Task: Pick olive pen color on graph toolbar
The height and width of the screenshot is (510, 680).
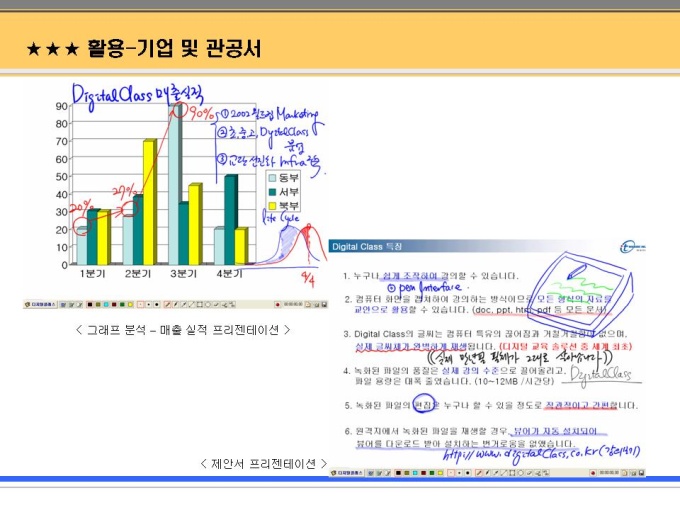Action: coord(98,304)
